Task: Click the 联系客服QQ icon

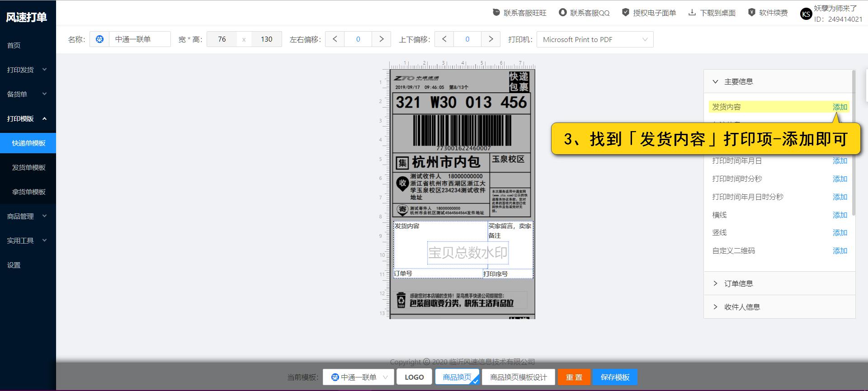Action: point(563,13)
